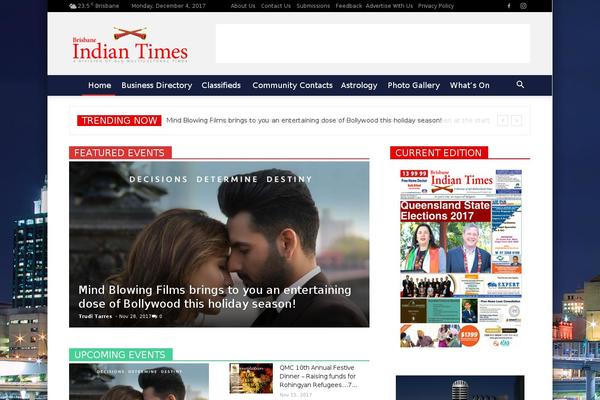The width and height of the screenshot is (600, 400).
Task: Click the date Monday, December 4, 2017
Action: [x=168, y=6]
